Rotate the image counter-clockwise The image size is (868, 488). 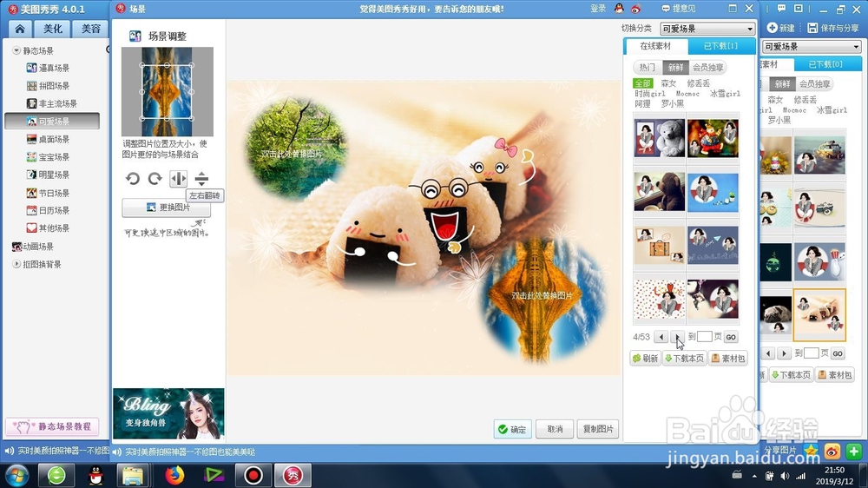coord(132,178)
